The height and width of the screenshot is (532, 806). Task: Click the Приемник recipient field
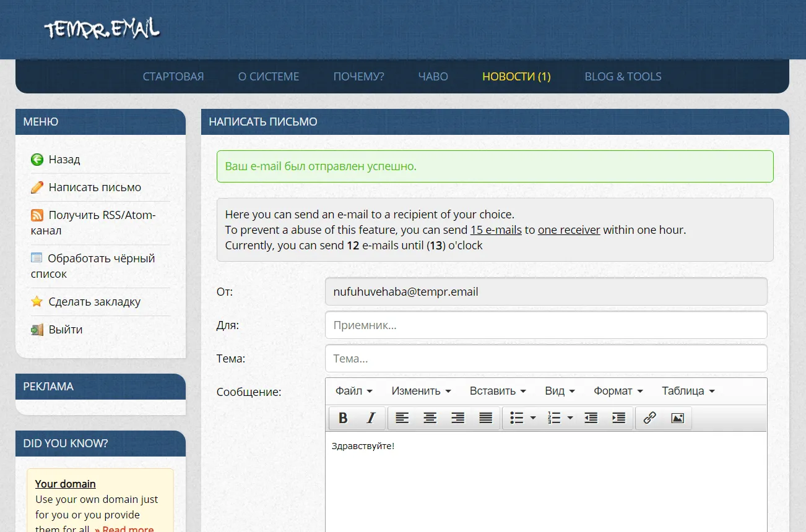[546, 325]
